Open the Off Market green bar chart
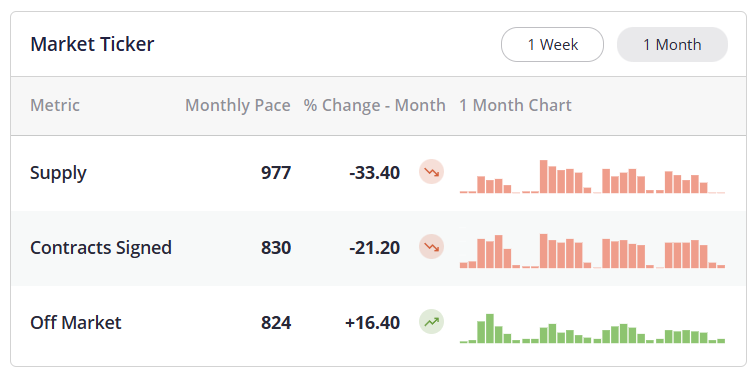Image resolution: width=755 pixels, height=378 pixels. pyautogui.click(x=592, y=328)
